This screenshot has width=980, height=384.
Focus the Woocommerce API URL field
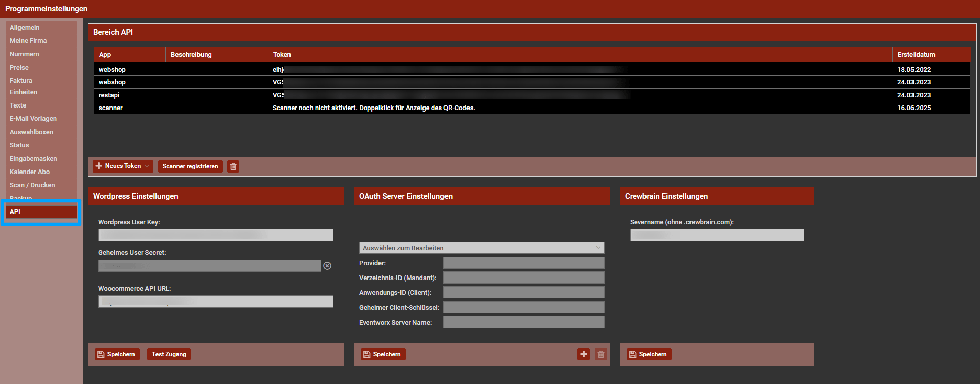tap(215, 302)
